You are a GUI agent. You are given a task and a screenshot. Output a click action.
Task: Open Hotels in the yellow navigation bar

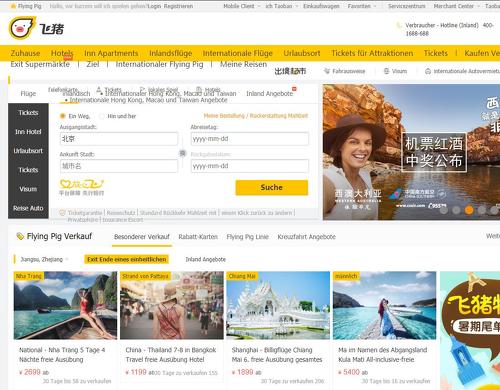click(x=62, y=53)
